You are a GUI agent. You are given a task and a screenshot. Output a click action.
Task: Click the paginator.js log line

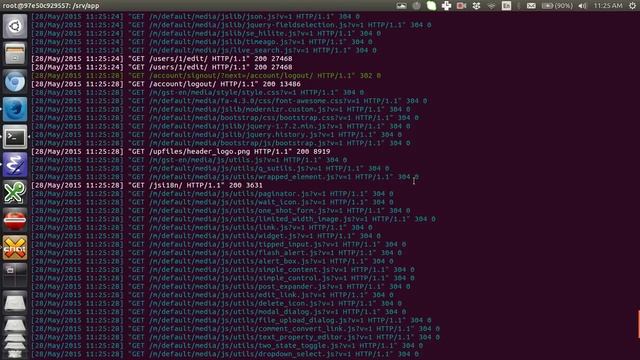click(x=212, y=194)
